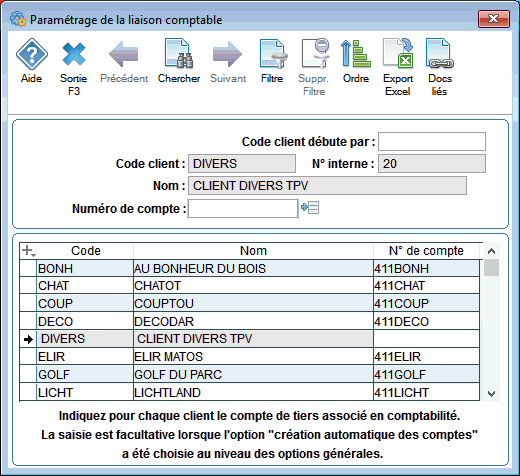Click CLIENT DIVERS TPV cell in table
Screen dimensions: 520x476
pos(253,339)
